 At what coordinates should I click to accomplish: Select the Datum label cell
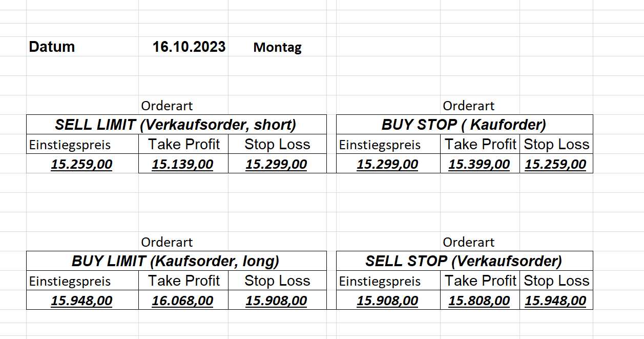[x=52, y=47]
